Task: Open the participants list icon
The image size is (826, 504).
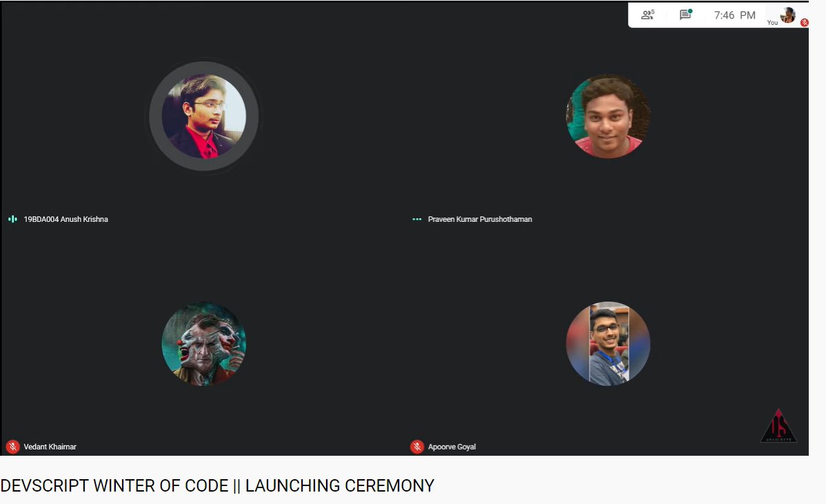Action: [x=647, y=14]
